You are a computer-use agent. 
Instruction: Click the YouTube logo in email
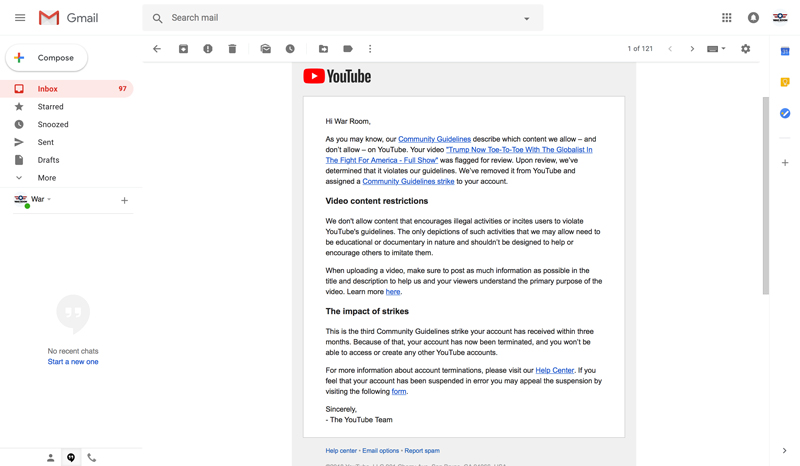(x=337, y=77)
